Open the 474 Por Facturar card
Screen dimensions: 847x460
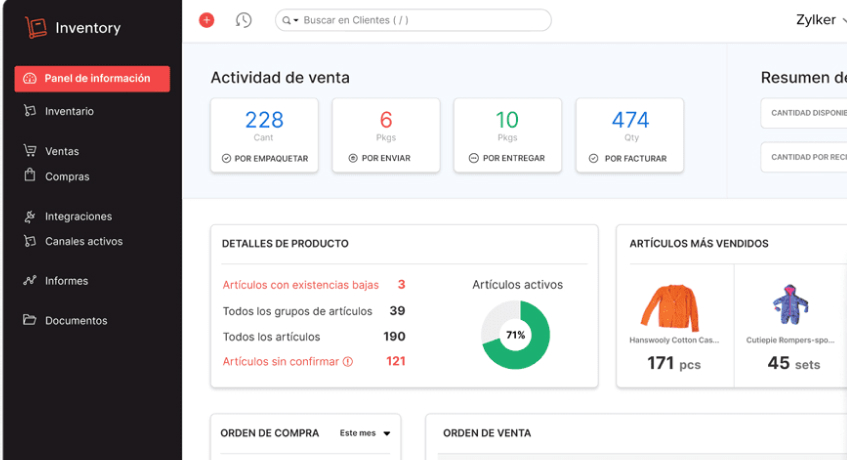630,135
